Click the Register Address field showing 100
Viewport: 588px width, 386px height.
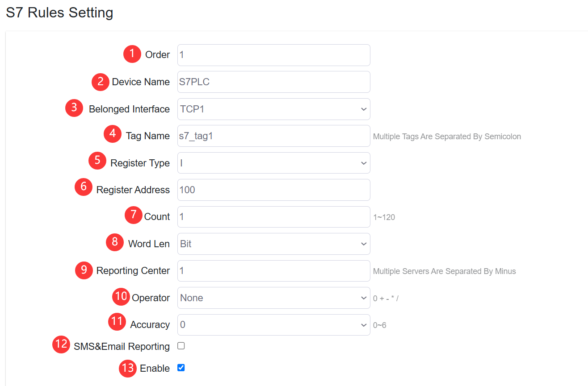pos(273,190)
